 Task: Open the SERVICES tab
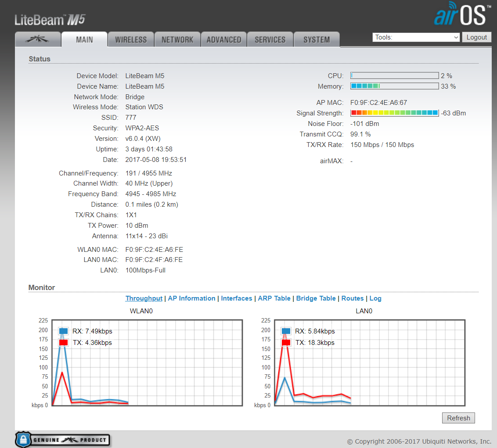click(x=270, y=39)
